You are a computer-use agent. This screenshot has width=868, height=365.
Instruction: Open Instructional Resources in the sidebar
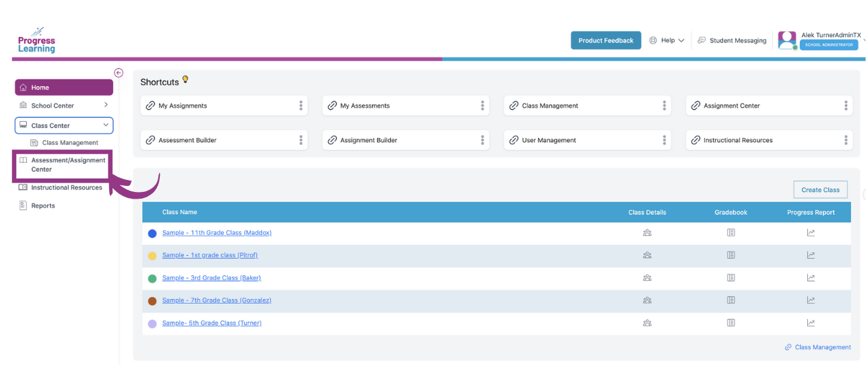click(x=61, y=188)
